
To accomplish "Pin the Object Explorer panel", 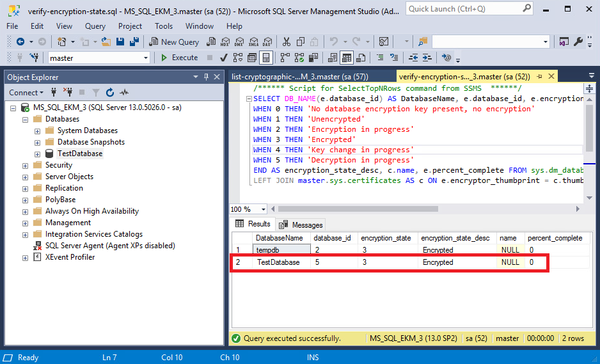I will tap(206, 77).
